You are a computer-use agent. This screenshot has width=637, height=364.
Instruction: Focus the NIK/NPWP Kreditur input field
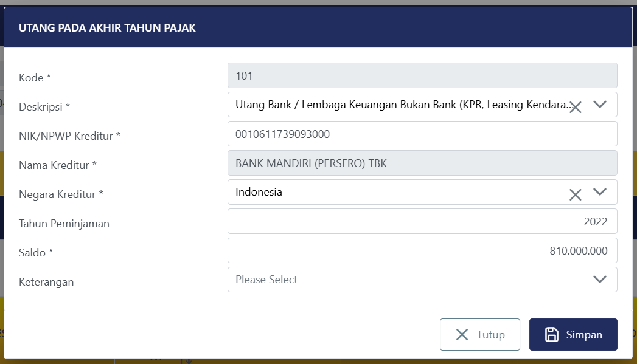422,134
